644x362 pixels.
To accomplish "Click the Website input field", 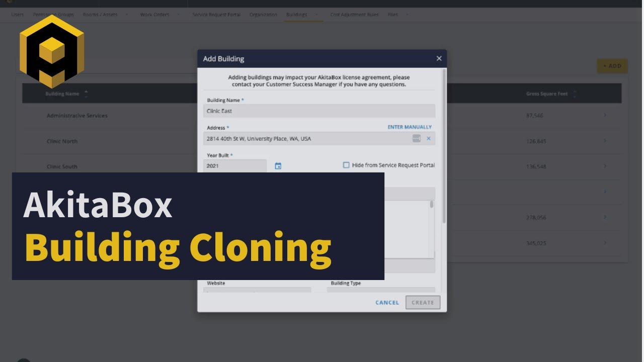I will point(257,290).
